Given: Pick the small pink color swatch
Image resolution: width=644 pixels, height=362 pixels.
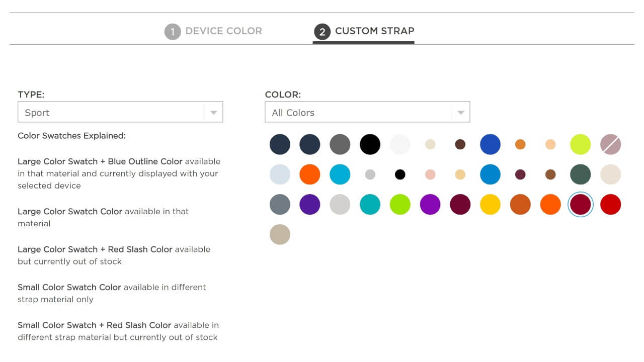Looking at the screenshot, I should coord(430,174).
